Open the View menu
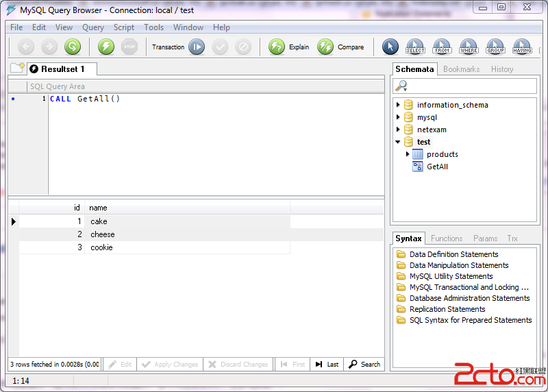 [x=64, y=27]
